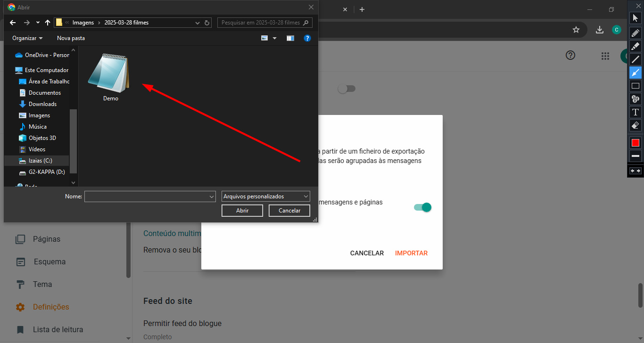Activate the text annotation tool
644x343 pixels.
(635, 112)
